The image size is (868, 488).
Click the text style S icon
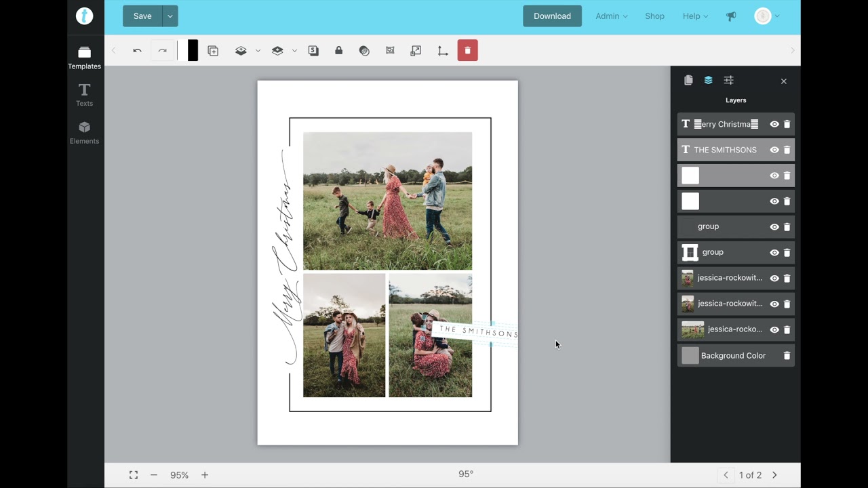(x=313, y=51)
